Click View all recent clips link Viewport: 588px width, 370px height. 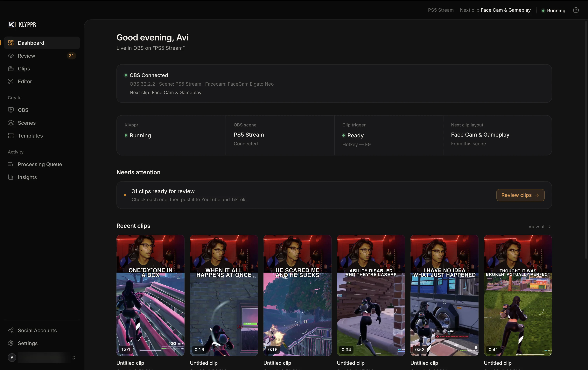pos(539,227)
